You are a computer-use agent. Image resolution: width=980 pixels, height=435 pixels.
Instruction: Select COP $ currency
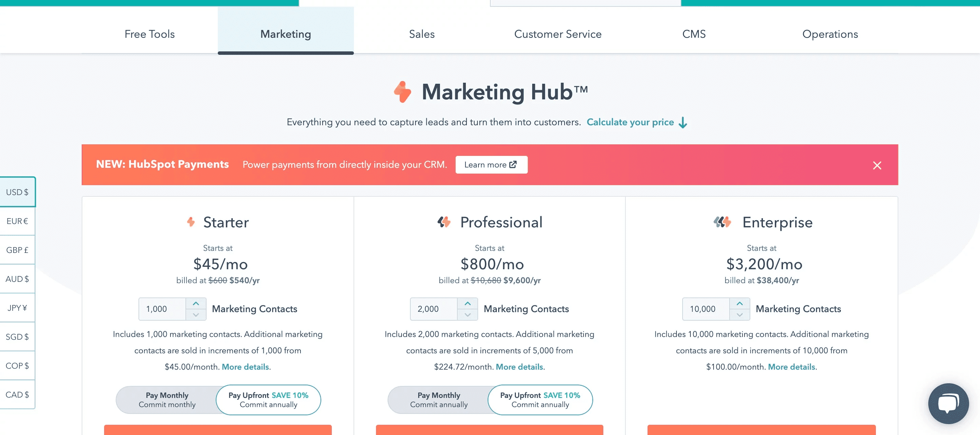tap(17, 366)
